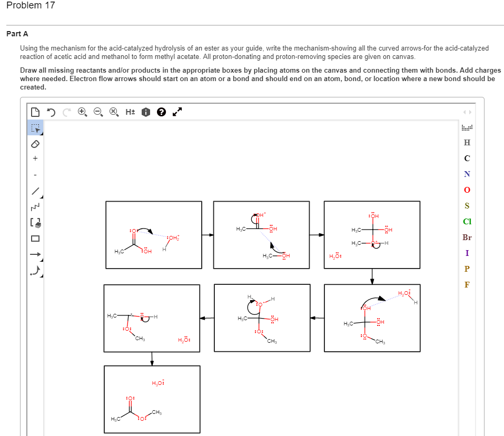This screenshot has width=504, height=436.
Task: Open the Marvin JS help menu
Action: tap(161, 112)
